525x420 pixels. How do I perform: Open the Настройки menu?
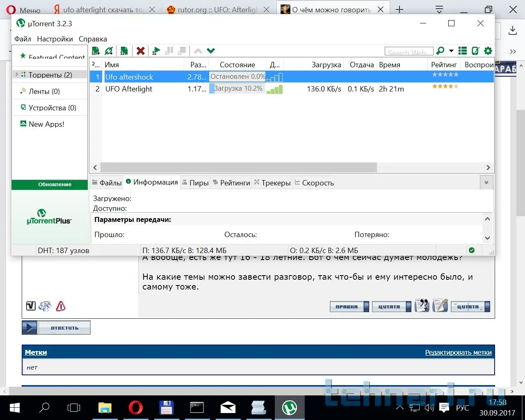coord(55,39)
